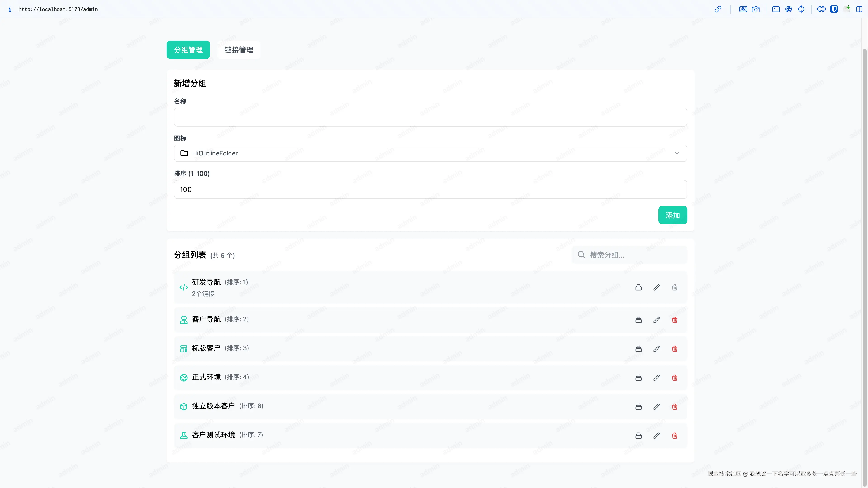The width and height of the screenshot is (868, 488).
Task: Toggle lock icon for 正式环境 group
Action: click(x=638, y=378)
